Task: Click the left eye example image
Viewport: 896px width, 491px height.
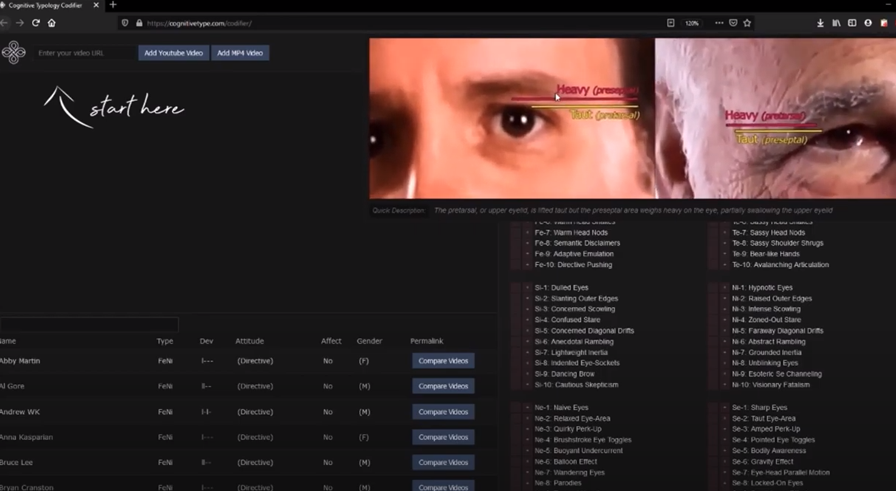Action: point(511,118)
